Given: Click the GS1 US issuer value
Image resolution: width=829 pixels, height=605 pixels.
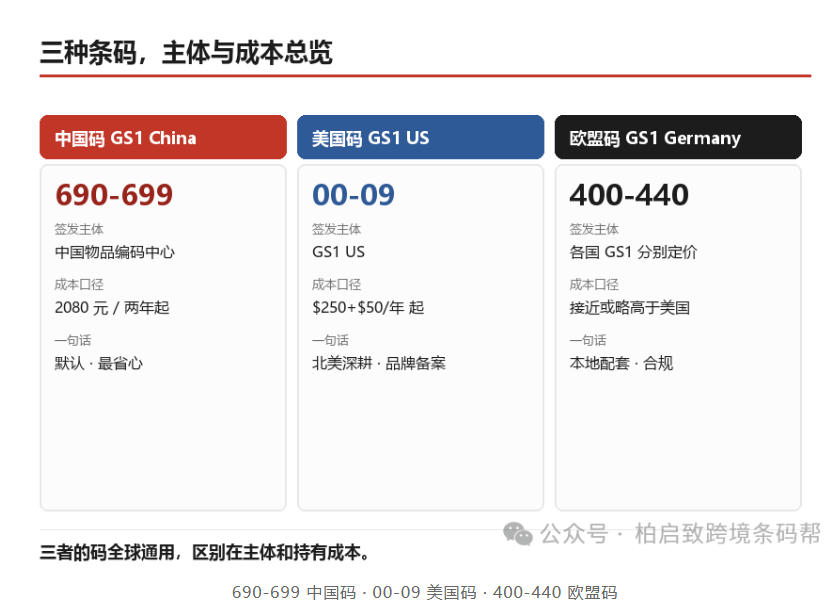Looking at the screenshot, I should pos(338,252).
